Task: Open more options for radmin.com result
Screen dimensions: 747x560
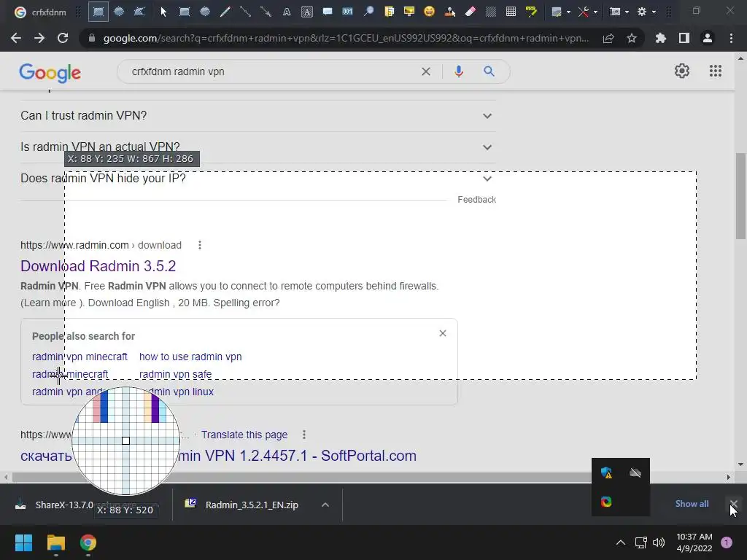Action: click(x=200, y=245)
